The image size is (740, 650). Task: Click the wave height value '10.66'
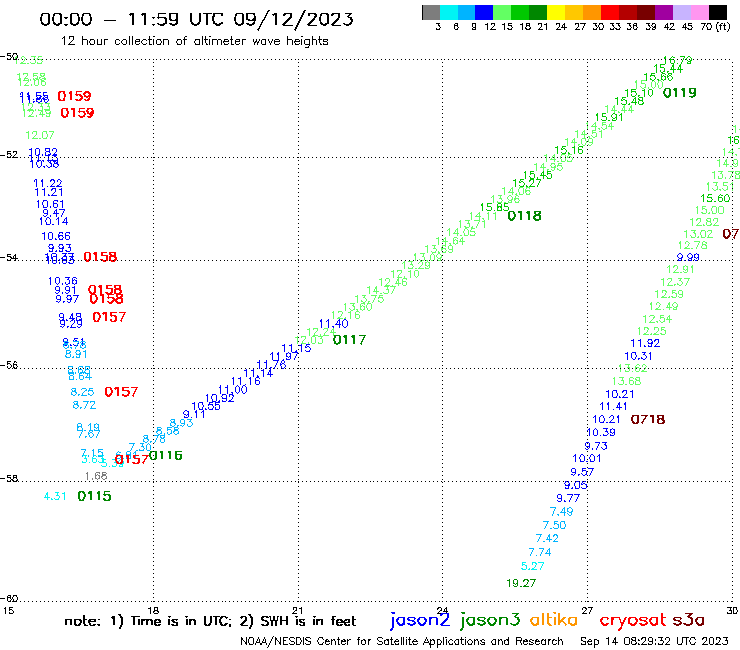(x=56, y=236)
